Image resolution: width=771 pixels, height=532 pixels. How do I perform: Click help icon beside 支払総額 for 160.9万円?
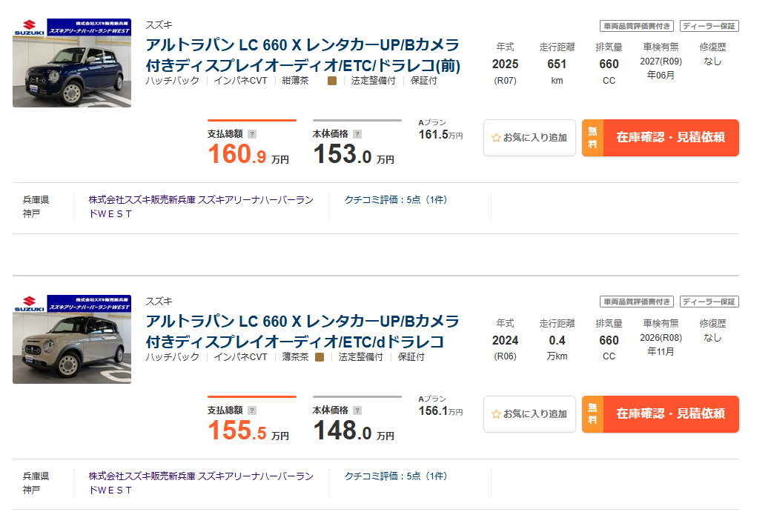pyautogui.click(x=252, y=134)
